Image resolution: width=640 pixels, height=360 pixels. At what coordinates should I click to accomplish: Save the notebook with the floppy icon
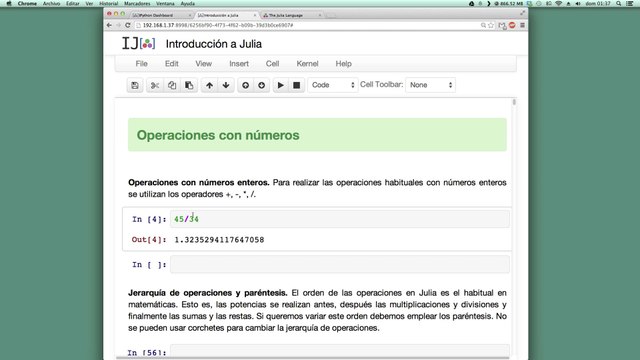pyautogui.click(x=135, y=85)
